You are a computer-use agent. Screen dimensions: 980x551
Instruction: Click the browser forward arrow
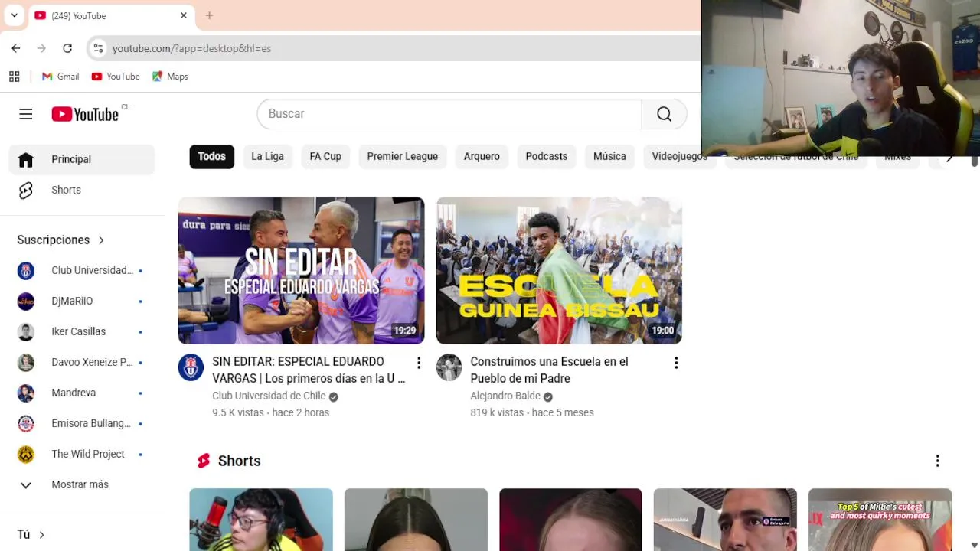coord(41,48)
